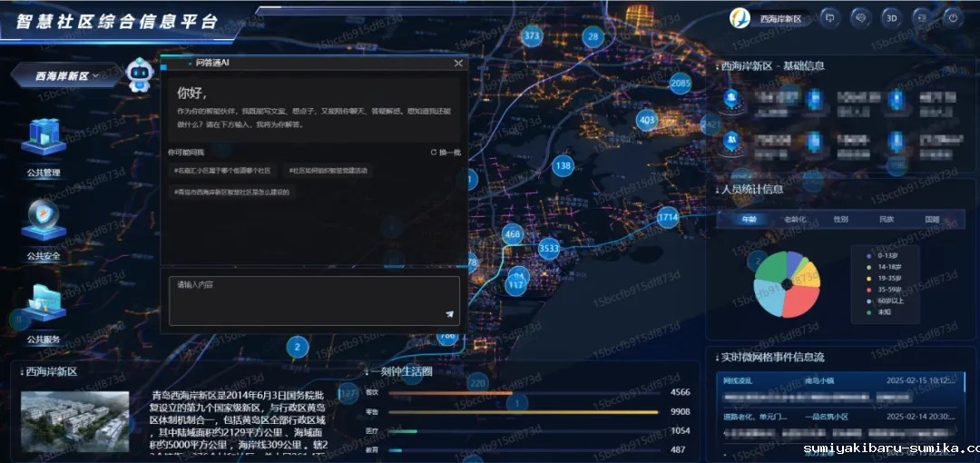
Task: Click 南岛小镇 in event list
Action: (x=818, y=380)
